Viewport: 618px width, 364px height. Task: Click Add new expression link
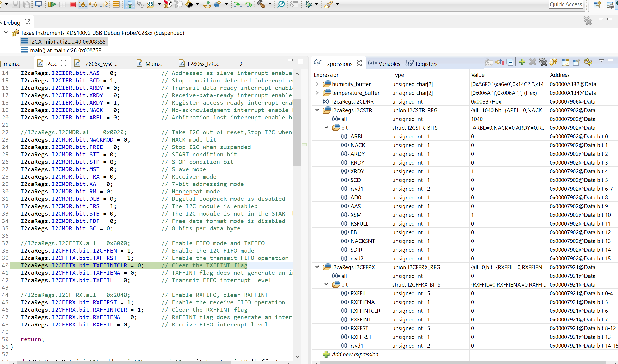click(355, 354)
